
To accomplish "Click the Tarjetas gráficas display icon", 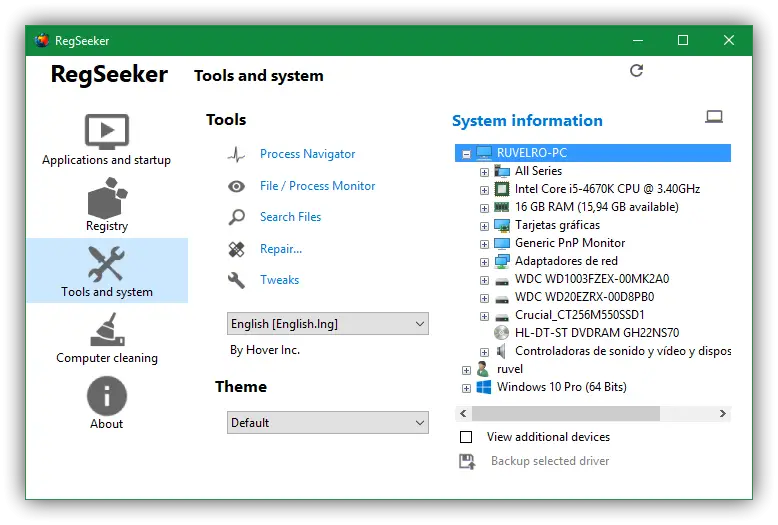I will pos(502,225).
